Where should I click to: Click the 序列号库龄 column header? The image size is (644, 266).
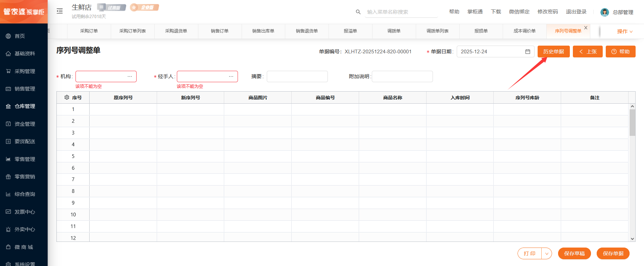pos(527,98)
